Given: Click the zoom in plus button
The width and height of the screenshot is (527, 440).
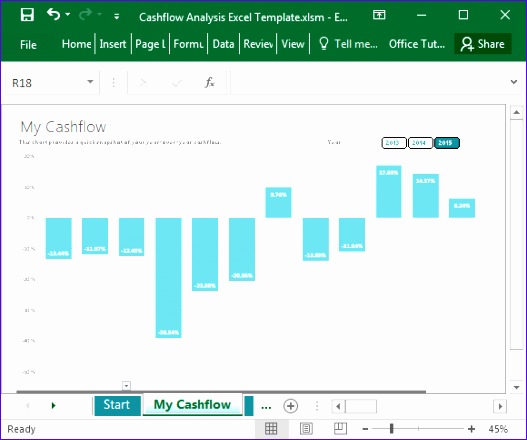Looking at the screenshot, I should click(x=471, y=429).
